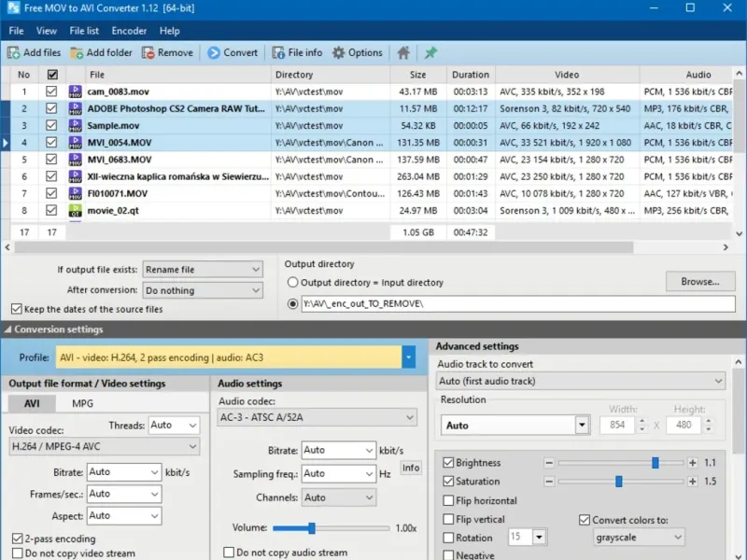Viewport: 747px width, 560px height.
Task: Enable the Flip horizontal checkbox
Action: (x=449, y=500)
